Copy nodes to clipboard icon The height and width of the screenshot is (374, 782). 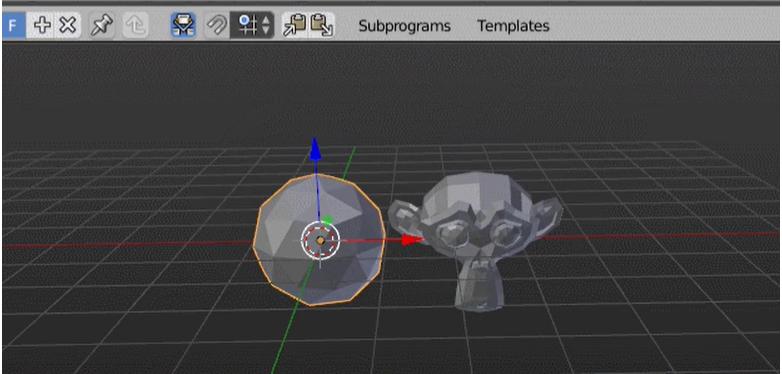[x=295, y=25]
